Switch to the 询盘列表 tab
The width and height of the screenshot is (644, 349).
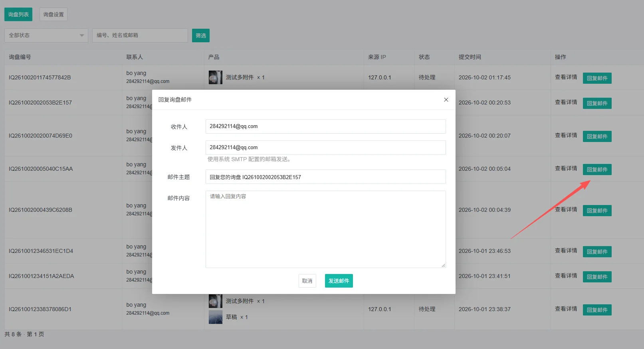[x=18, y=14]
